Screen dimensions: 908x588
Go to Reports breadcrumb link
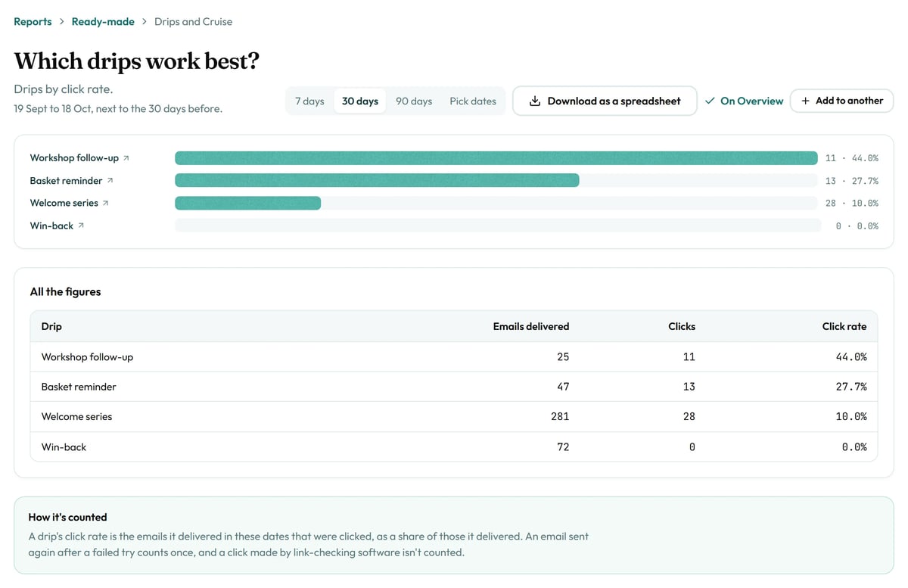[x=33, y=22]
